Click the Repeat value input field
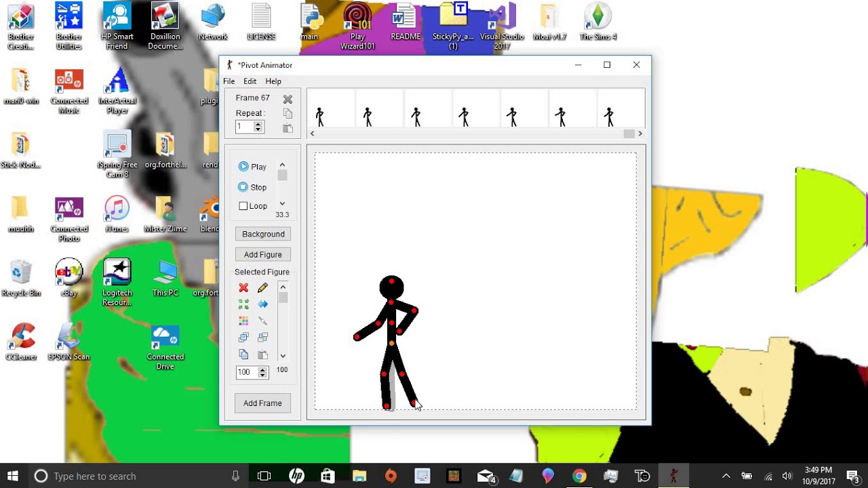Screen dimensions: 868x488 tap(244, 127)
